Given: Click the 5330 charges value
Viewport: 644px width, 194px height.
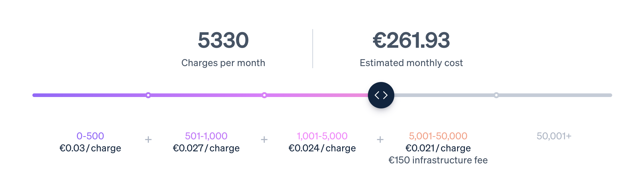Looking at the screenshot, I should click(x=223, y=40).
